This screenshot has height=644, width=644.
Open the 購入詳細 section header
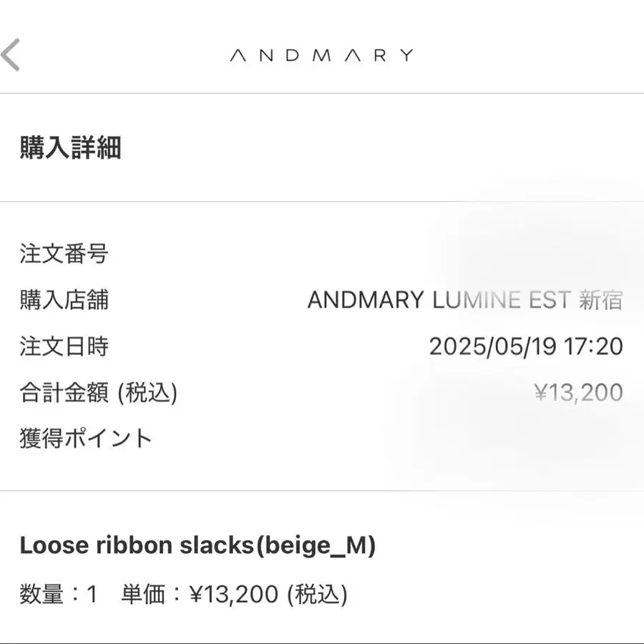pos(71,150)
